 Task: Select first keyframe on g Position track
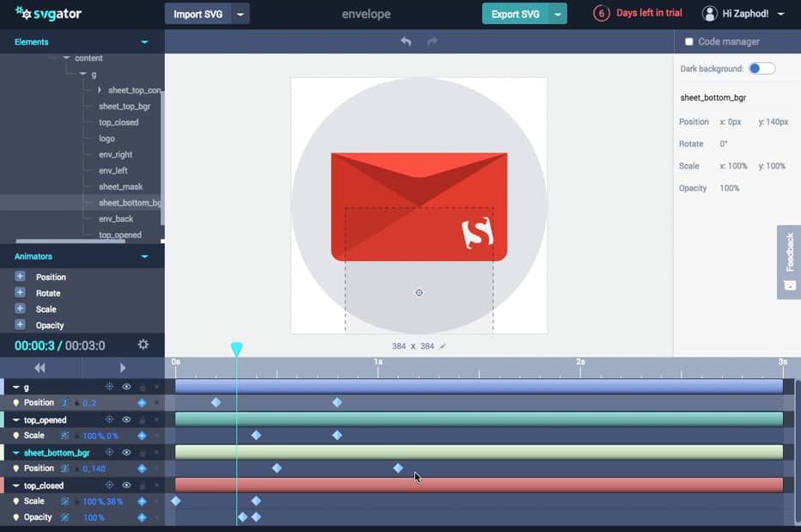tap(216, 402)
